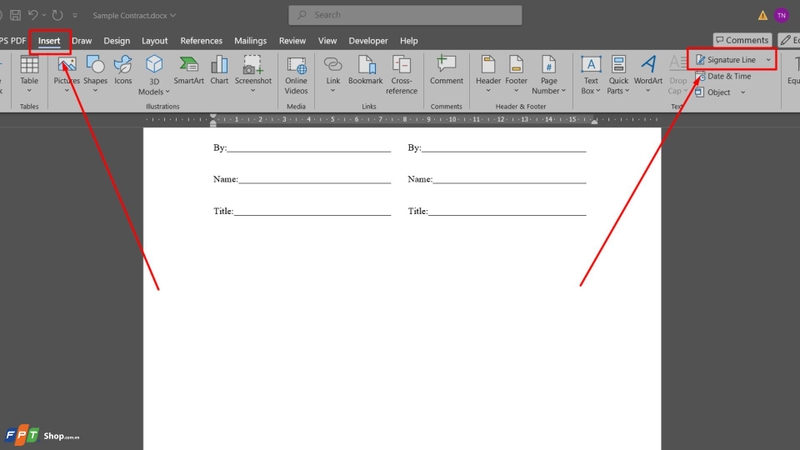Add a Bookmark link
This screenshot has height=450, width=800.
[365, 70]
